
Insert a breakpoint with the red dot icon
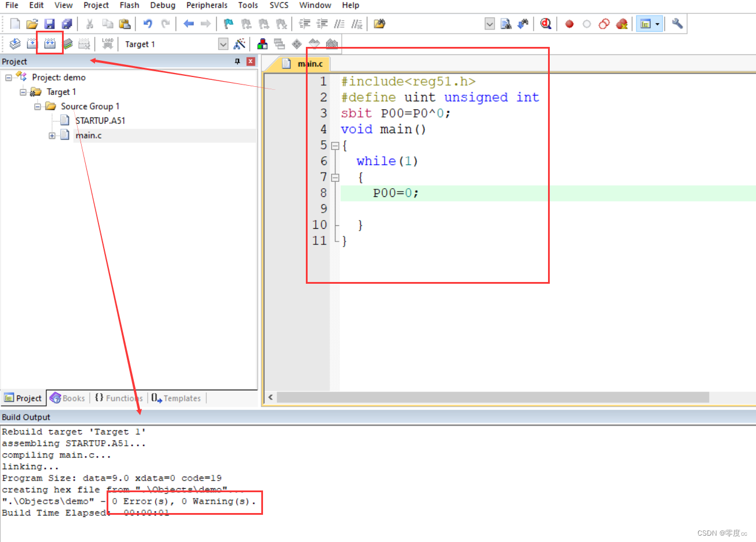tap(569, 24)
